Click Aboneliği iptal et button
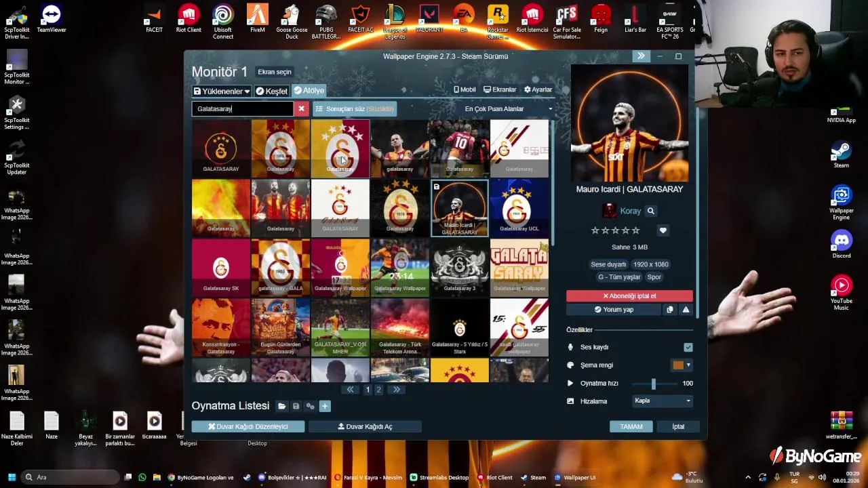This screenshot has height=488, width=868. (x=629, y=296)
